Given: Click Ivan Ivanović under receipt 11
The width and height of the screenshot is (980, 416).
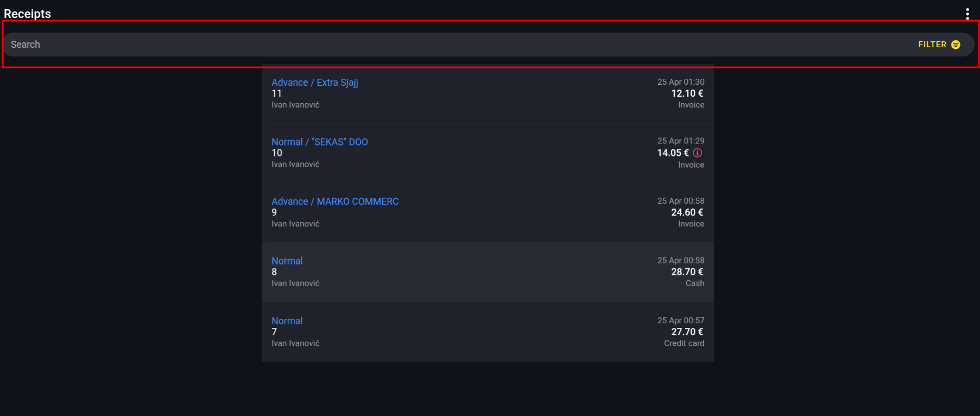Looking at the screenshot, I should tap(295, 105).
